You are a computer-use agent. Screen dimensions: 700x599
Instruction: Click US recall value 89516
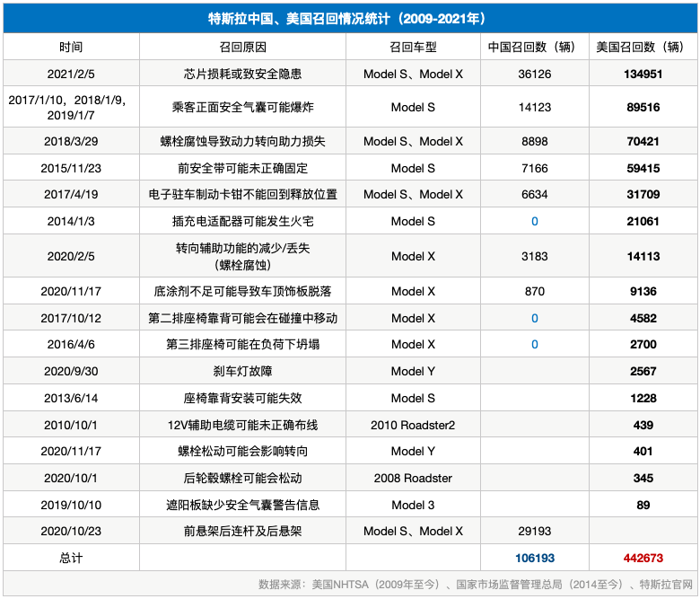coord(643,107)
